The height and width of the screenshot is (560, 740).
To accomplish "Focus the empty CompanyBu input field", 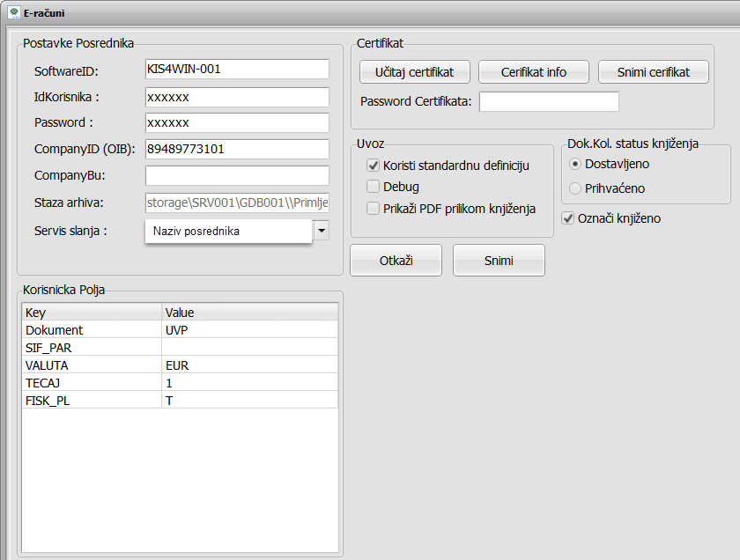I will [237, 175].
